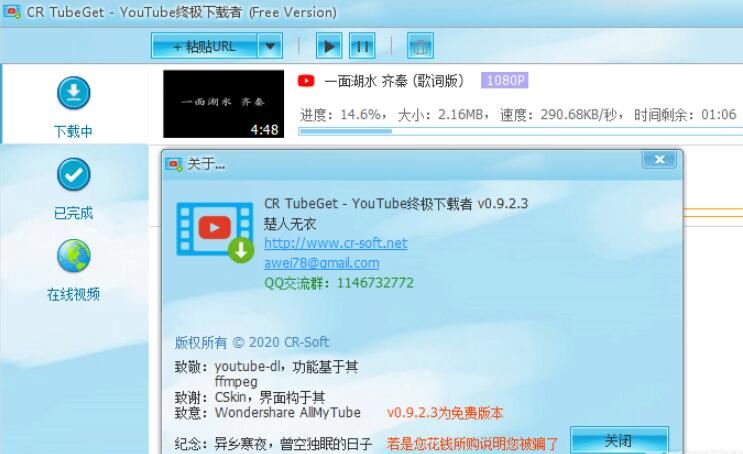Click the app icon in the main title bar
Screen dimensions: 743x454
tap(11, 12)
